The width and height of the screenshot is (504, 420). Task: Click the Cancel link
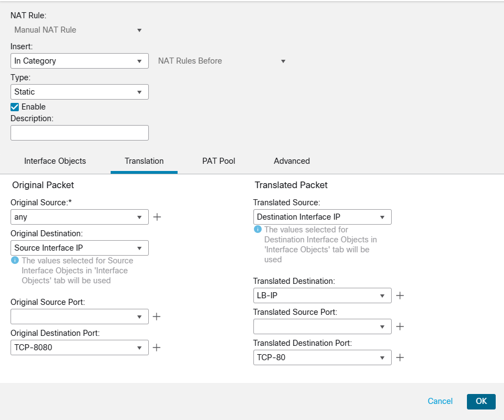point(440,401)
